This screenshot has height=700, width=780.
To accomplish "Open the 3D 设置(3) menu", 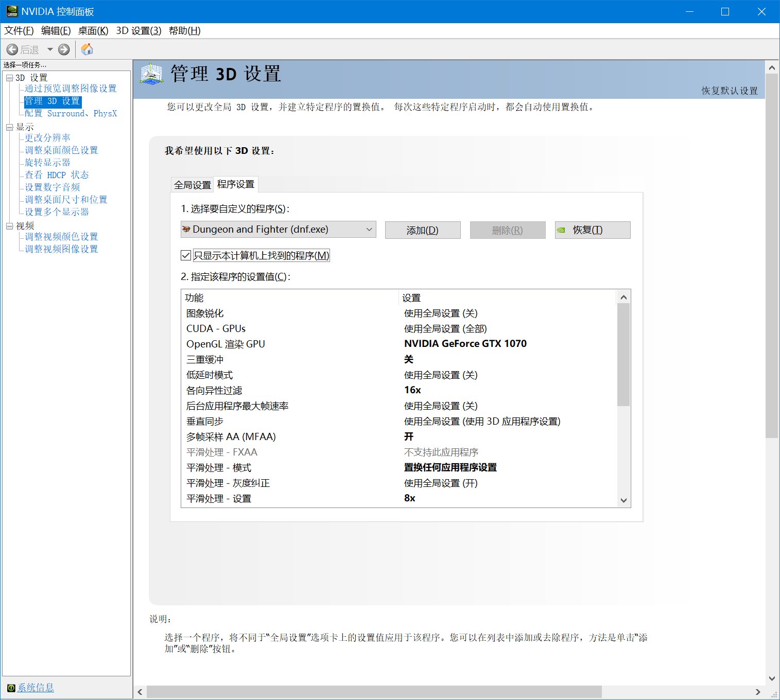I will point(138,30).
